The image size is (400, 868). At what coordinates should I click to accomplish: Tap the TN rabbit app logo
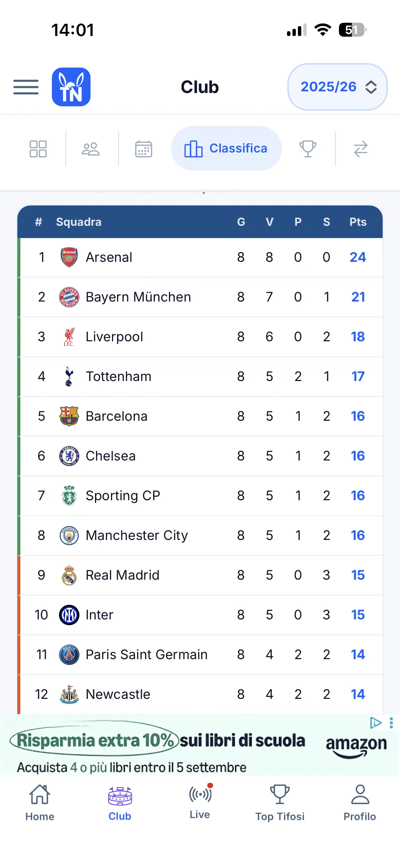[x=71, y=87]
